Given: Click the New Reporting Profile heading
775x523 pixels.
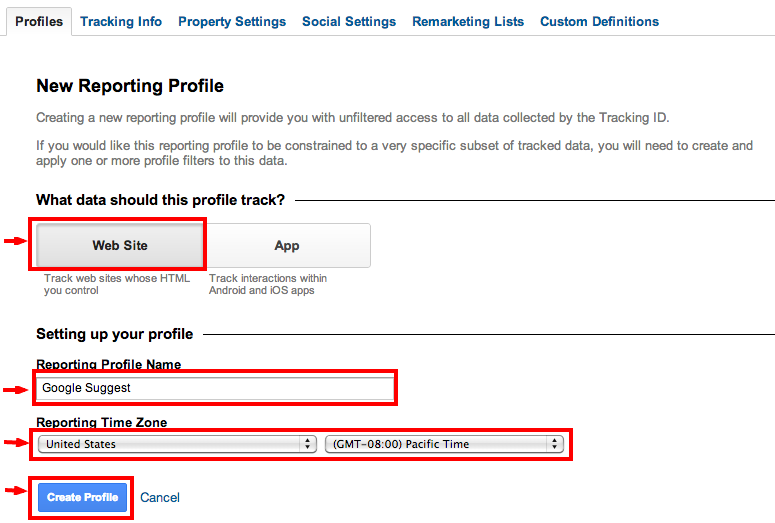Looking at the screenshot, I should tap(130, 86).
